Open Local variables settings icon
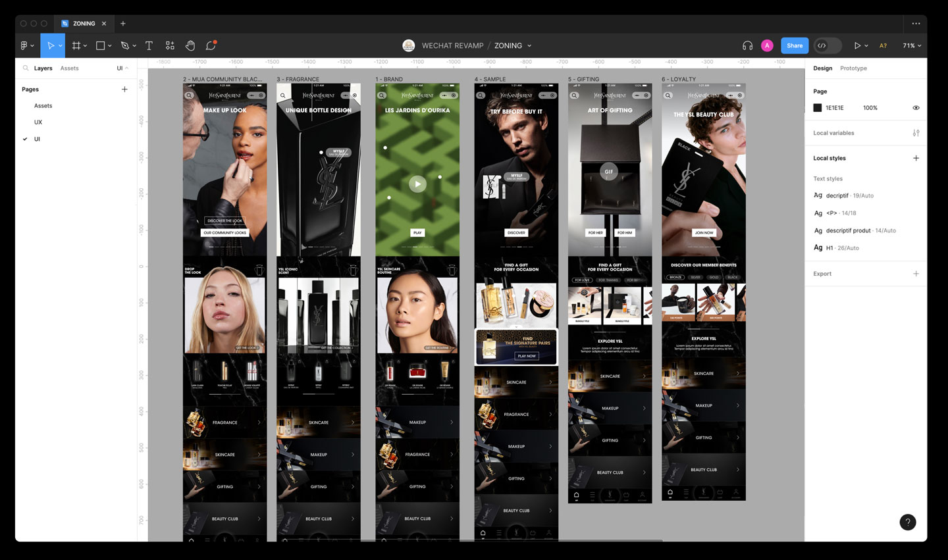Viewport: 948px width, 560px height. coord(916,133)
